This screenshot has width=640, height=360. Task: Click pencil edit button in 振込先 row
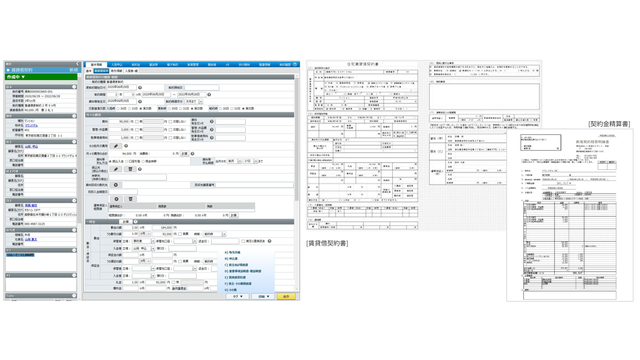[x=116, y=169]
